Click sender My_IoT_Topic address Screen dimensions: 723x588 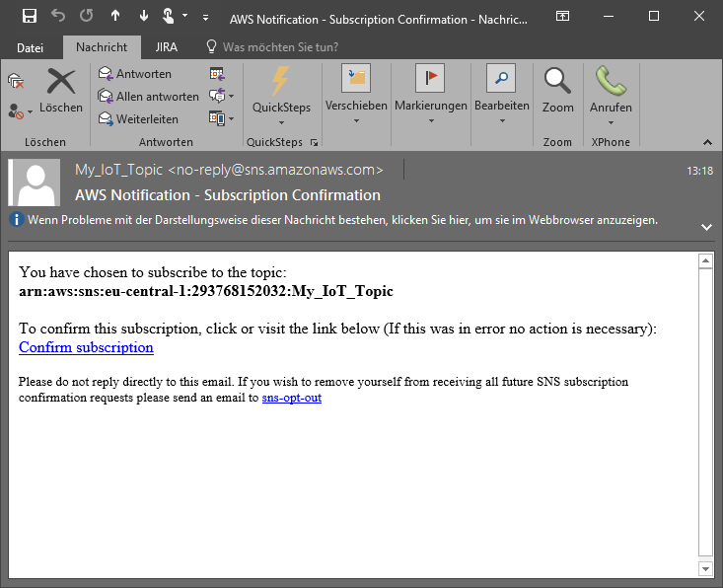coord(229,170)
